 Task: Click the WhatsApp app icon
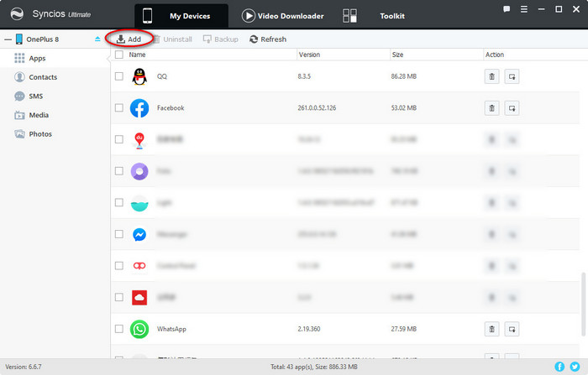[x=139, y=329]
